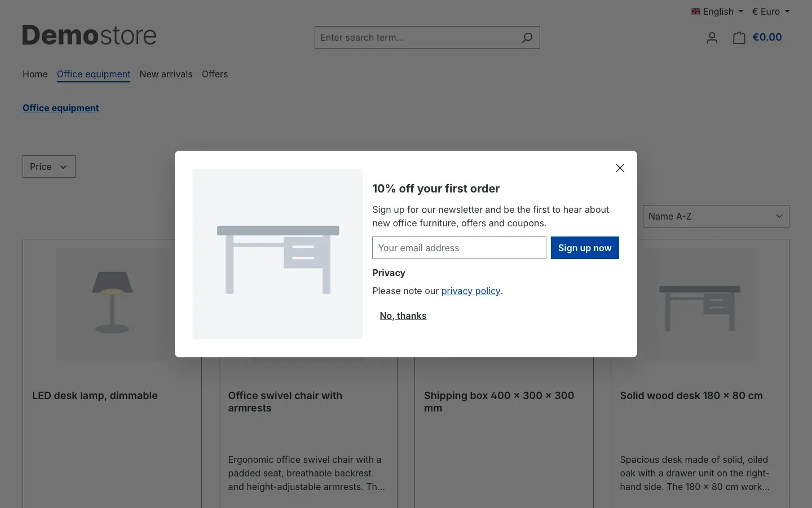Open the Price filter dropdown

(x=49, y=167)
